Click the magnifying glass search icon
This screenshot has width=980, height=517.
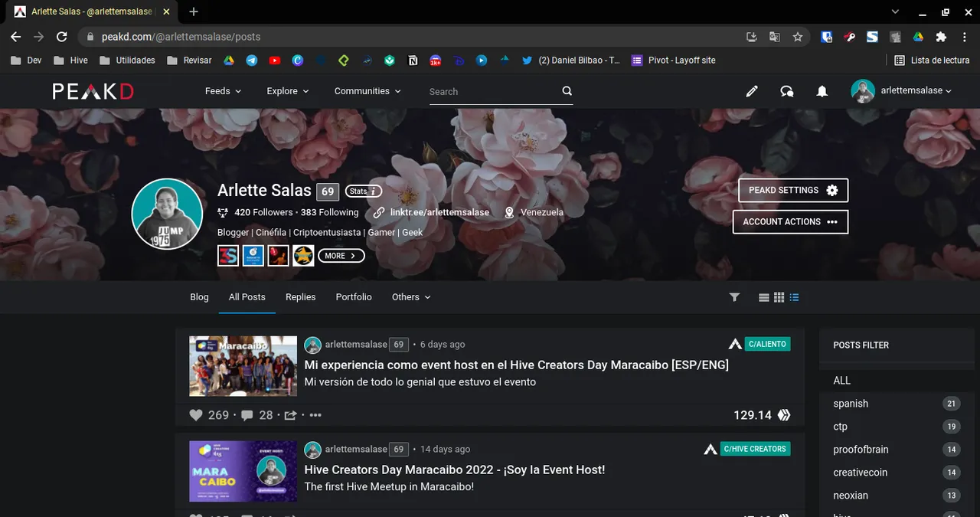tap(567, 91)
